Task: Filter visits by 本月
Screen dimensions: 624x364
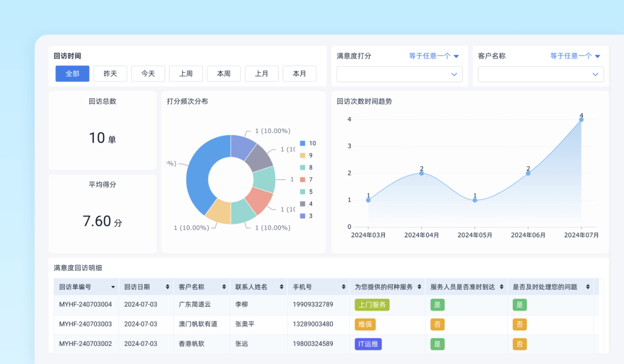Action: 300,74
